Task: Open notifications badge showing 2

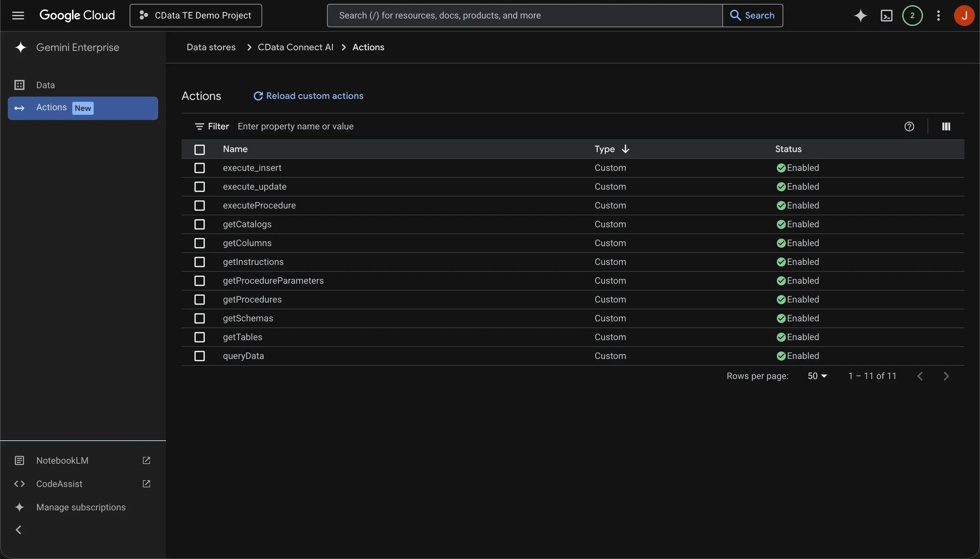Action: [x=912, y=15]
